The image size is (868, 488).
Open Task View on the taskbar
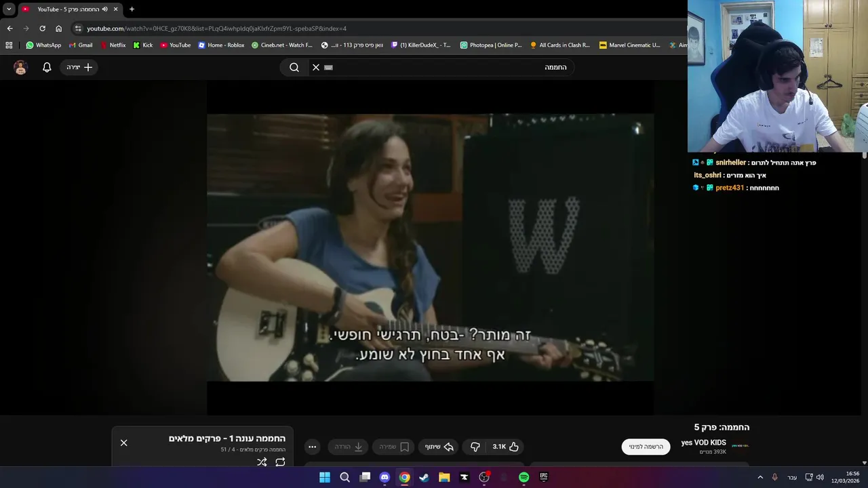click(365, 477)
